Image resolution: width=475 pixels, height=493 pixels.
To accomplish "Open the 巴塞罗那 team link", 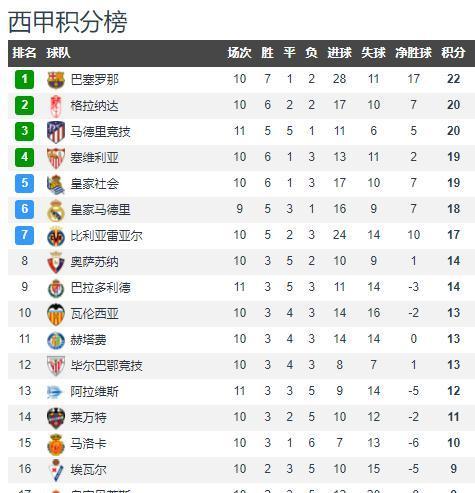I will [94, 80].
